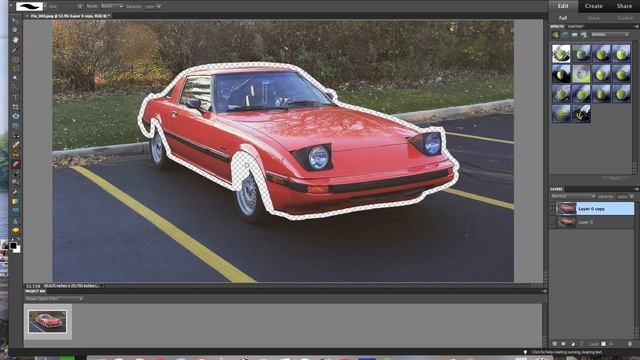Select the Eraser tool
The height and width of the screenshot is (360, 640).
click(16, 164)
